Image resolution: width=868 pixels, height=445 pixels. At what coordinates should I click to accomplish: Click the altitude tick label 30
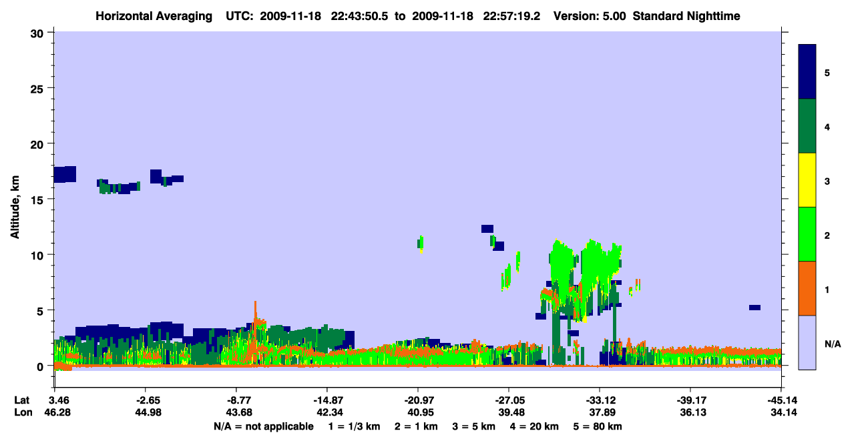[39, 33]
